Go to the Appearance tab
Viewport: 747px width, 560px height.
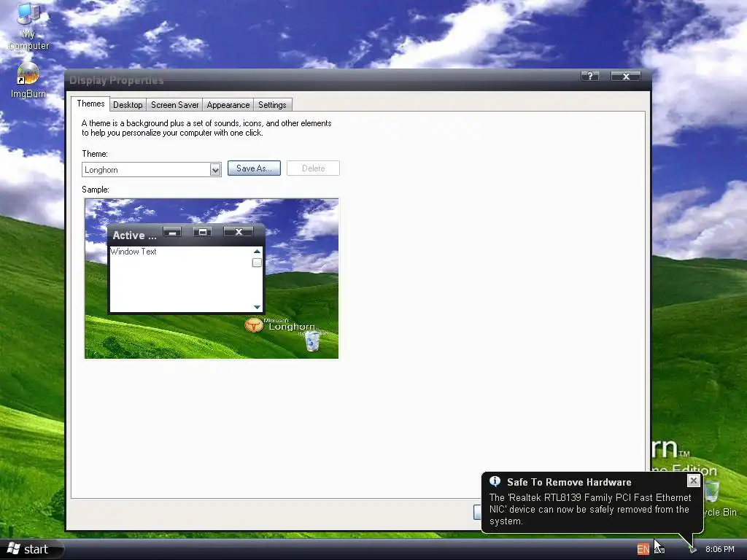tap(228, 105)
